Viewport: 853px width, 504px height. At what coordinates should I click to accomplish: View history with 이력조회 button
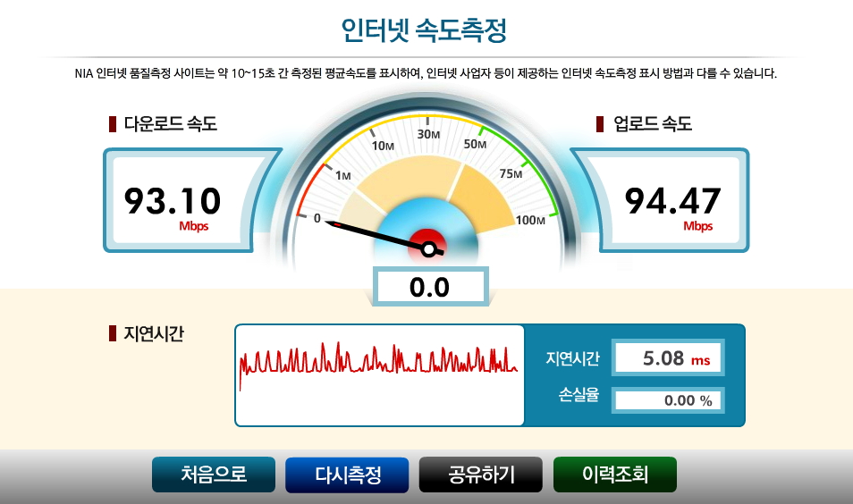click(x=615, y=475)
